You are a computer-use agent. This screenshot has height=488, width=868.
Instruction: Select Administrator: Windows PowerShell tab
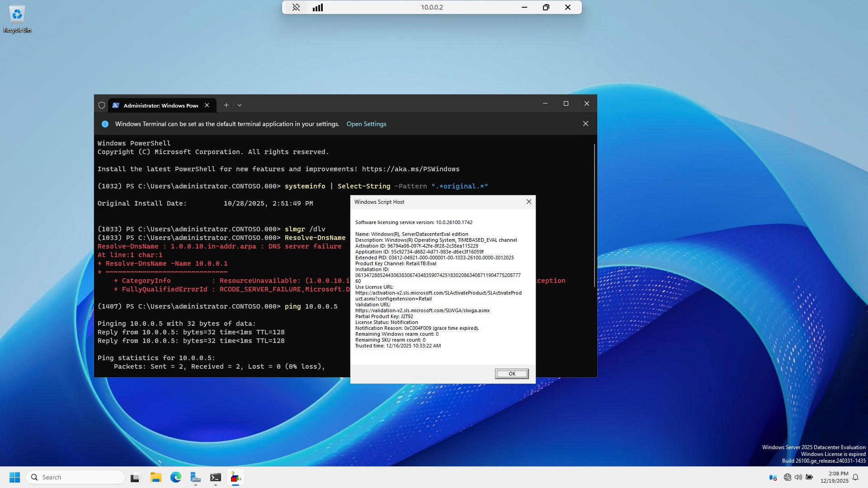pyautogui.click(x=160, y=105)
